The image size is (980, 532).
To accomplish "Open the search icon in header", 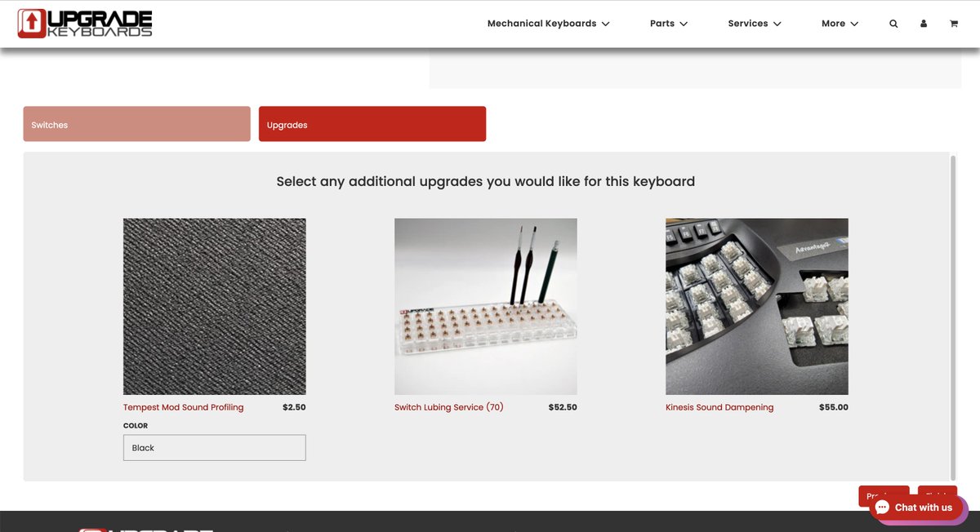I will [893, 24].
